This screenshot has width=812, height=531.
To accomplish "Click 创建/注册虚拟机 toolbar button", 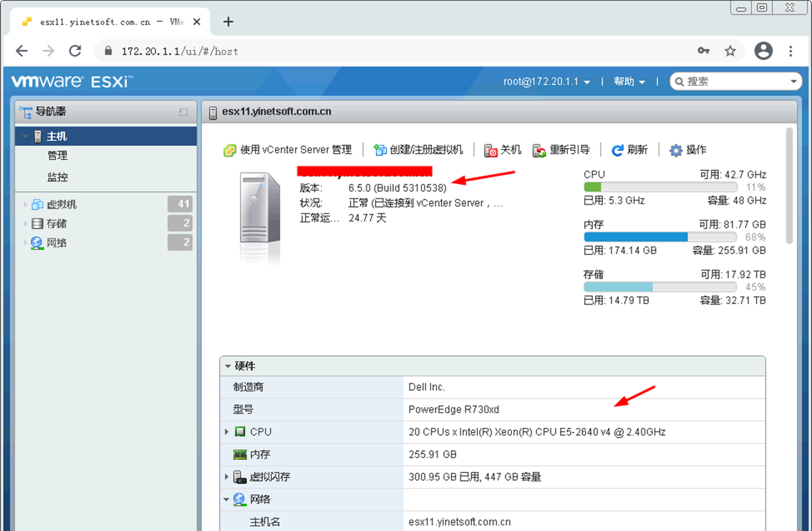I will point(418,150).
